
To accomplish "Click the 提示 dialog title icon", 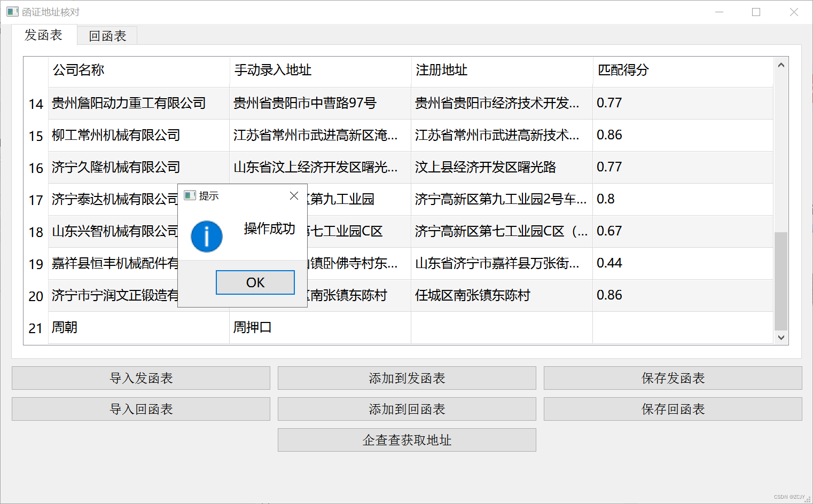I will coord(190,195).
